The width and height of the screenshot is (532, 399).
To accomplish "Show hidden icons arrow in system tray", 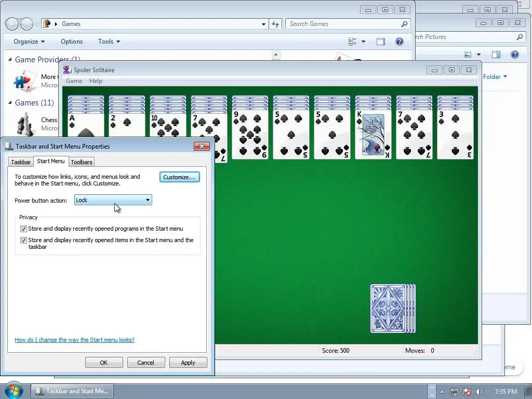I will tap(442, 392).
